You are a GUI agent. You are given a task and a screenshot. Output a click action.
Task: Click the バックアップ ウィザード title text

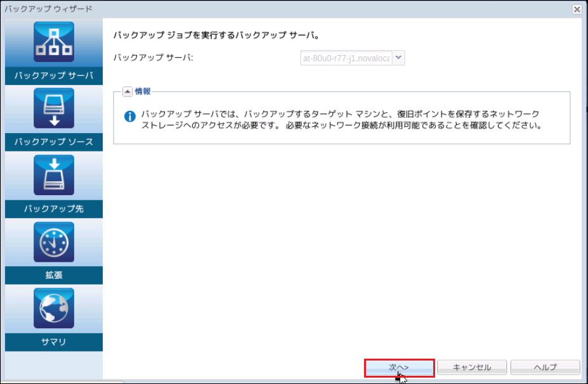48,9
